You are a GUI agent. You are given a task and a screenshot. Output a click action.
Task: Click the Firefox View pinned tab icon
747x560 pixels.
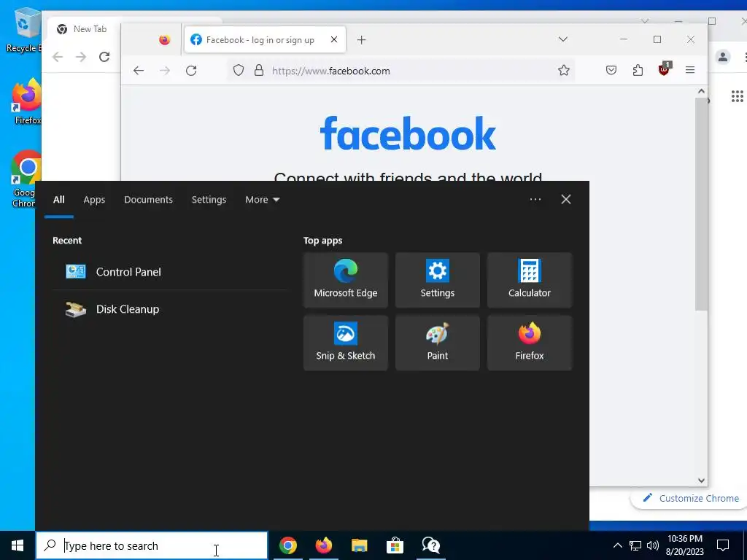point(165,40)
